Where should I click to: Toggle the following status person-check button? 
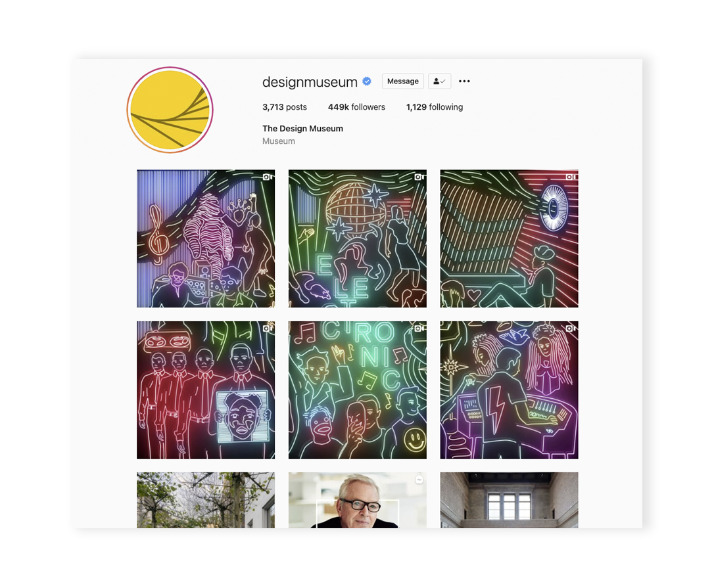pyautogui.click(x=439, y=81)
